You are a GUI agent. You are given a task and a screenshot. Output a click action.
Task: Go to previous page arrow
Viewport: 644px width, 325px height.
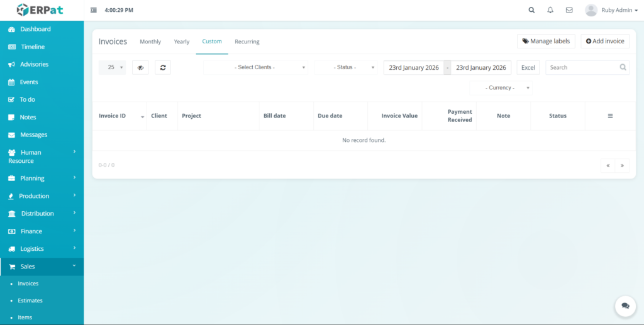pyautogui.click(x=608, y=165)
